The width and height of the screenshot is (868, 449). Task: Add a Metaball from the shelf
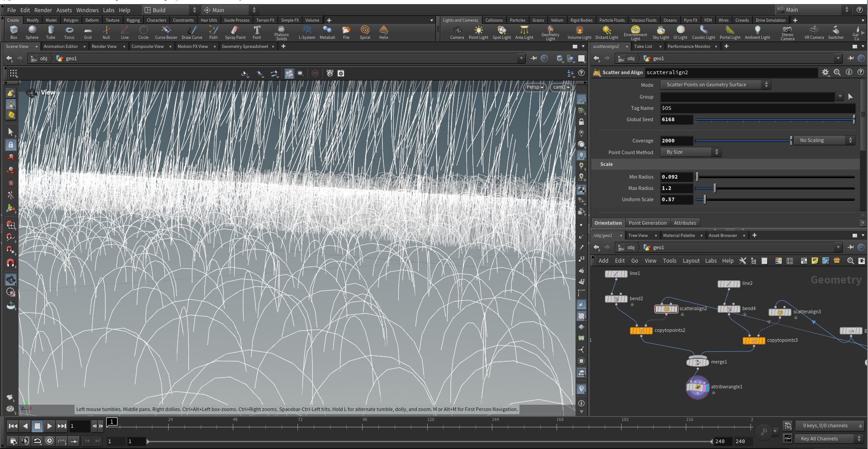(327, 32)
